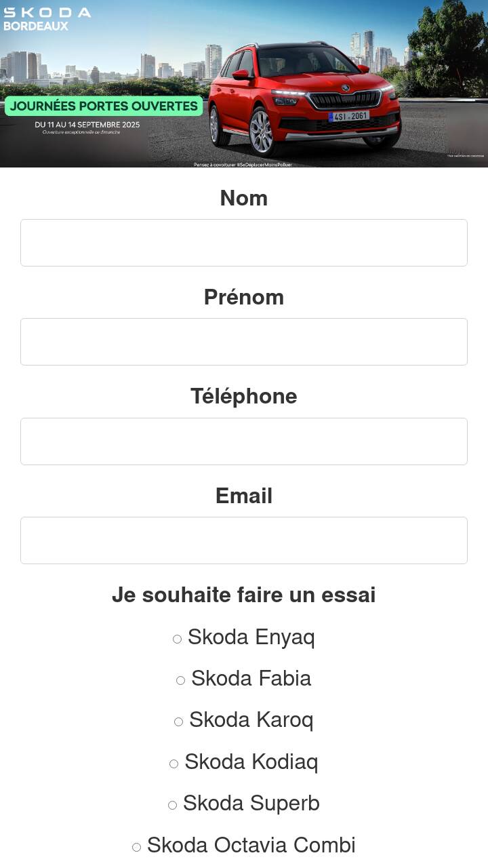The height and width of the screenshot is (868, 488).
Task: Click the event dates text in banner
Action: tap(87, 125)
